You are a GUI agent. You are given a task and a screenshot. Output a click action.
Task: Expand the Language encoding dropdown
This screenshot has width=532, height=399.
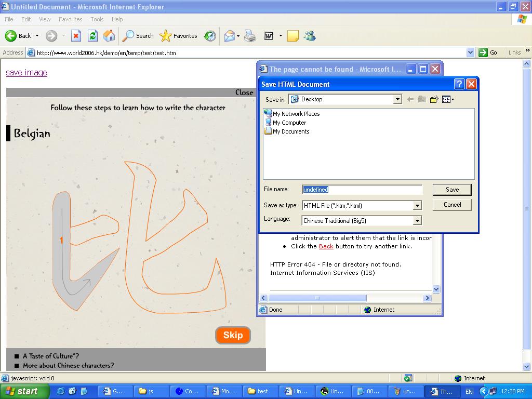(x=417, y=221)
